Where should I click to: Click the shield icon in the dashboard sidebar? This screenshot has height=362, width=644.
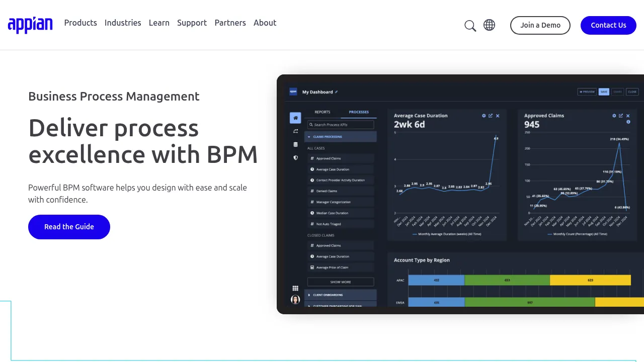(295, 157)
